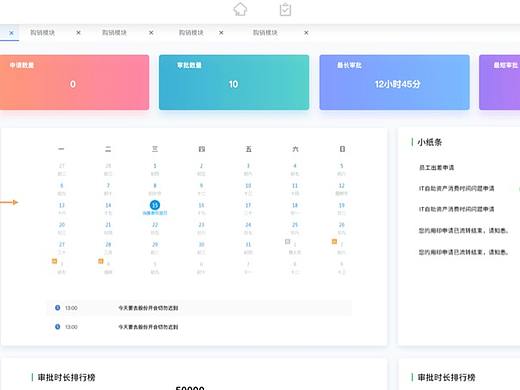The width and height of the screenshot is (520, 390).
Task: Select date 12 in the calendar
Action: [x=342, y=186]
